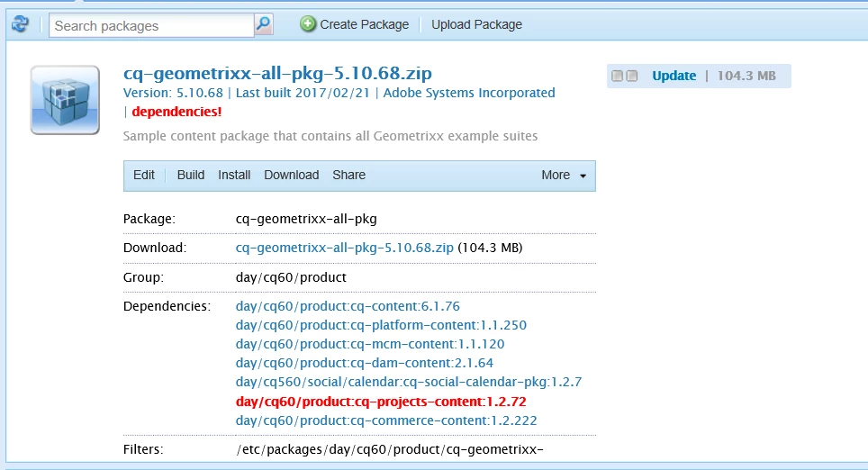
Task: Select the Sample content package description text
Action: coord(330,136)
